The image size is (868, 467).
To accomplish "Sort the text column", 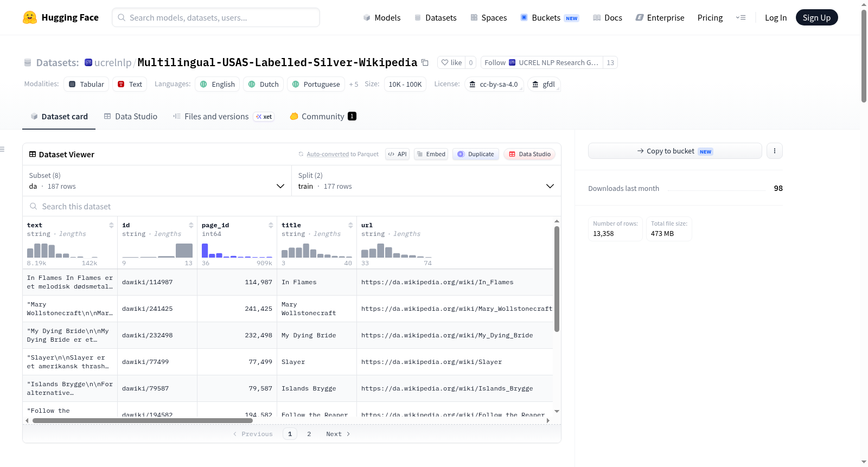I will click(111, 225).
